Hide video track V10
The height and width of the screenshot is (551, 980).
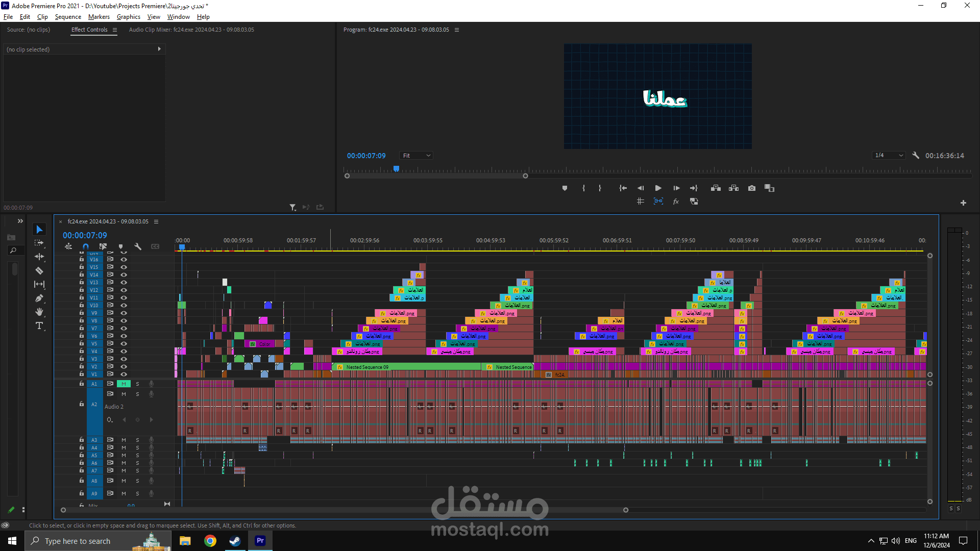(124, 306)
